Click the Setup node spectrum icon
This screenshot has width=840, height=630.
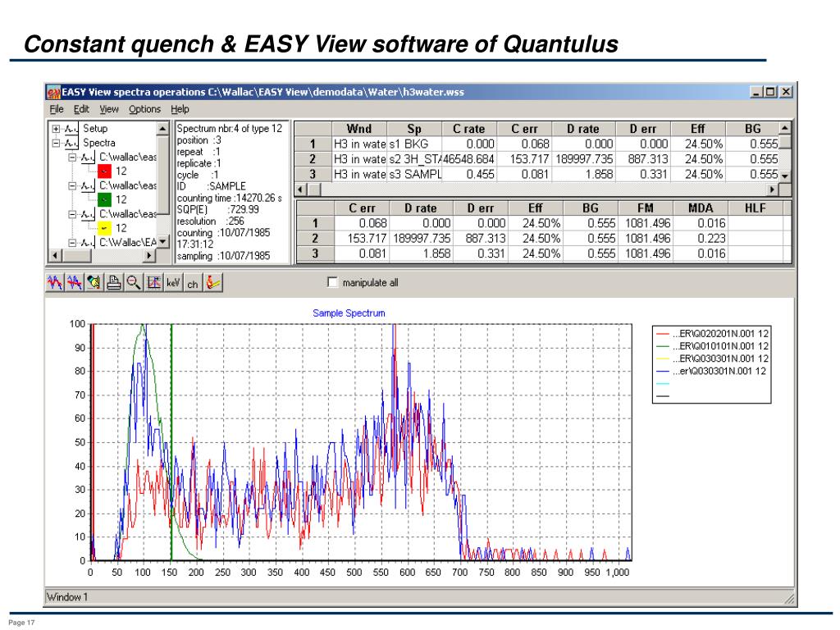coord(71,129)
